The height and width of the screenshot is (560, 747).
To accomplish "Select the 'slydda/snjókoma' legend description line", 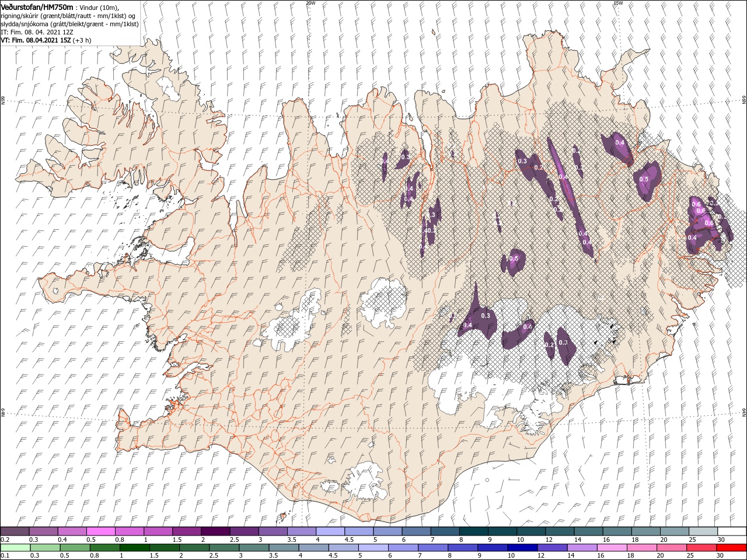I will [x=69, y=24].
